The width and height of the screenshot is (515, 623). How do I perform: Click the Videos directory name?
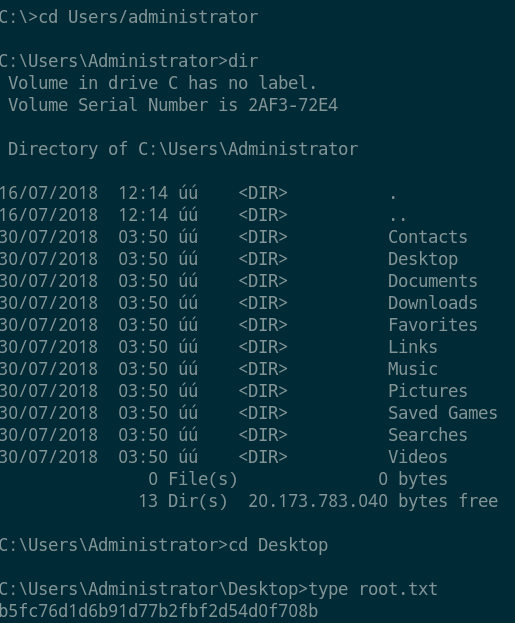pos(418,457)
